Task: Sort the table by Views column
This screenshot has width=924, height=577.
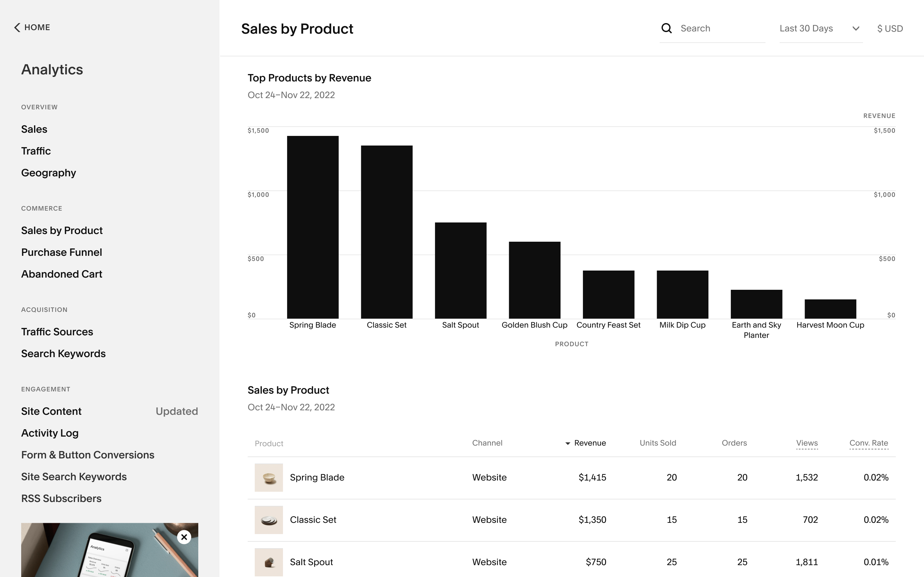Action: (807, 443)
